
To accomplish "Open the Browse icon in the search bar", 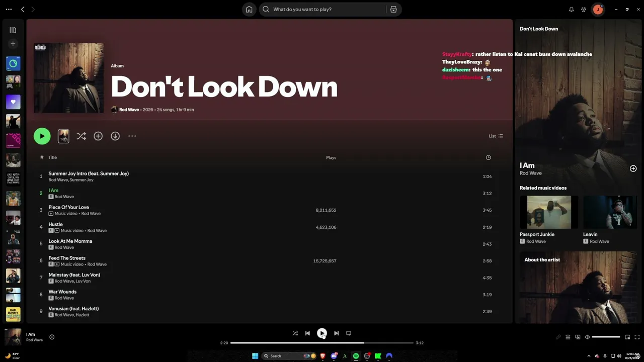I will point(393,10).
